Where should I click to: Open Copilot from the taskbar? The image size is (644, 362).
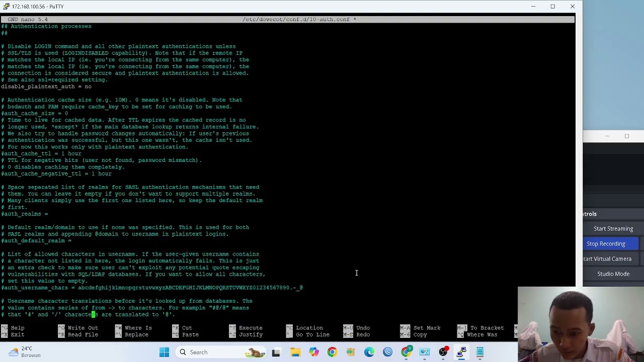[313, 352]
